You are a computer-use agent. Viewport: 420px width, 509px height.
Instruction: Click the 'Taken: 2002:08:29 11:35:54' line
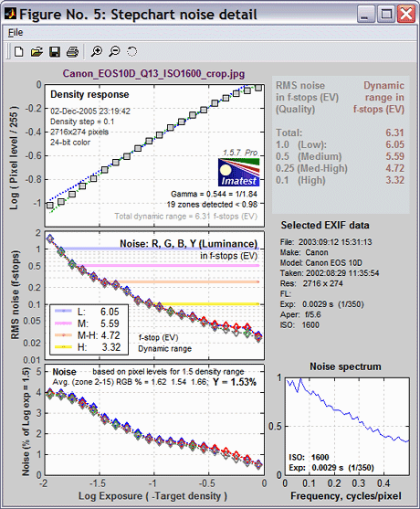330,273
